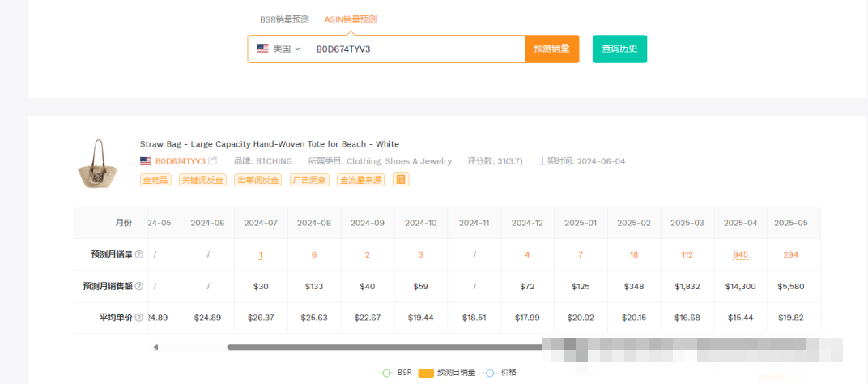Click the share icon beside the ASIN
868x384 pixels.
tap(213, 160)
